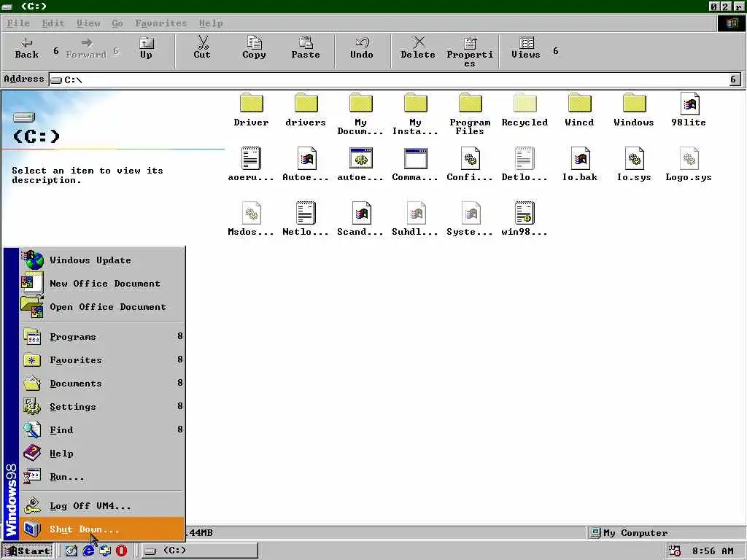This screenshot has width=747, height=560.
Task: Open the Run... dialog entry
Action: tap(102, 477)
